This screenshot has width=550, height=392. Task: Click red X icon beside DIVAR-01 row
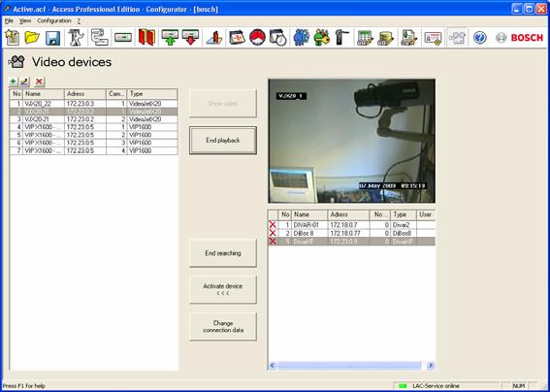(x=273, y=224)
